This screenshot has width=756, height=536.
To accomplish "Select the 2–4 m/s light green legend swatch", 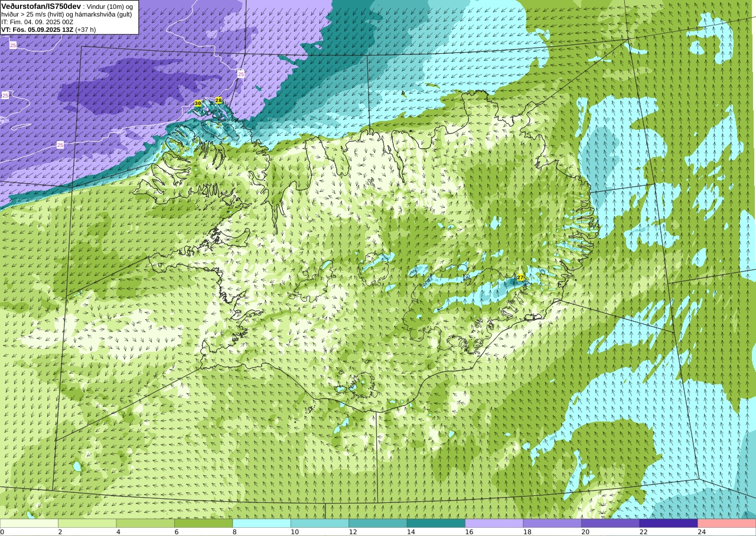I will [87, 523].
